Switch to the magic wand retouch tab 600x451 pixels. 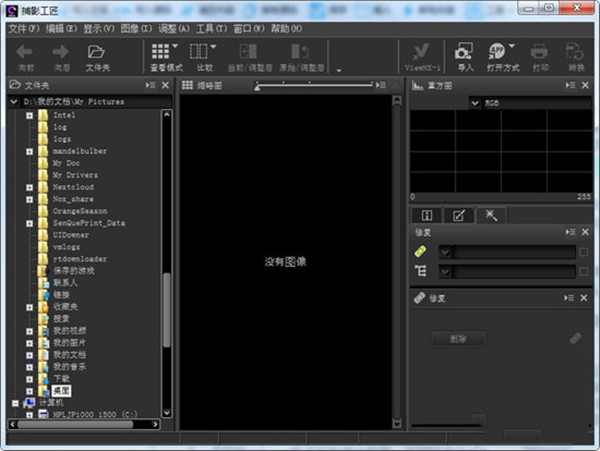491,214
